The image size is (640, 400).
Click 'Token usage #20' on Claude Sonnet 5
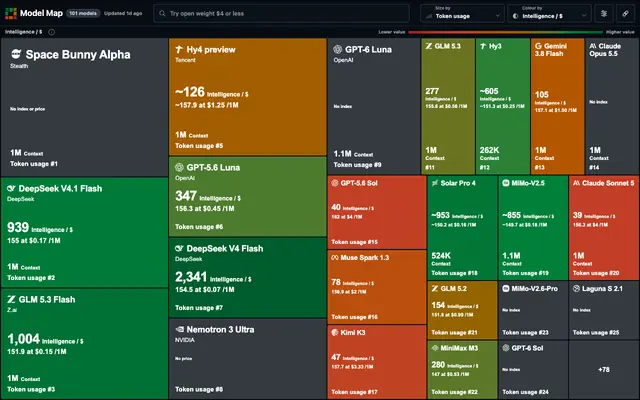pos(596,273)
